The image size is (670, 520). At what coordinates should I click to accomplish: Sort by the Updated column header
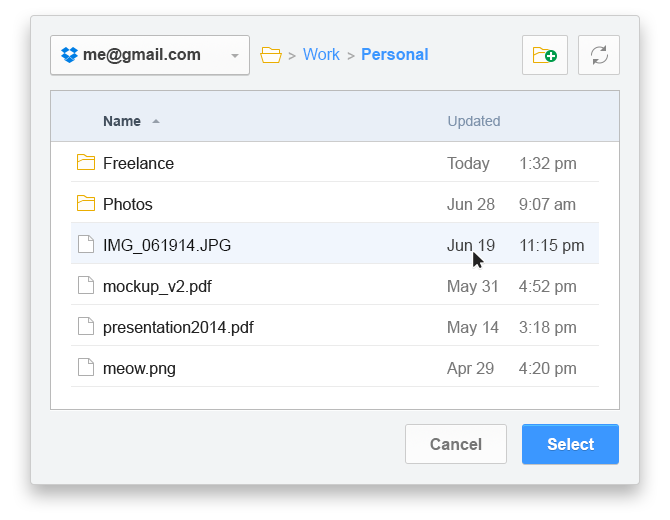click(x=473, y=121)
